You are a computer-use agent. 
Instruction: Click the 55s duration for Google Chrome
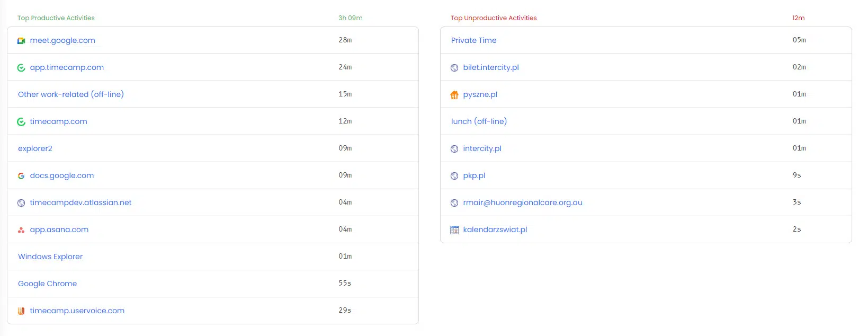coord(345,283)
